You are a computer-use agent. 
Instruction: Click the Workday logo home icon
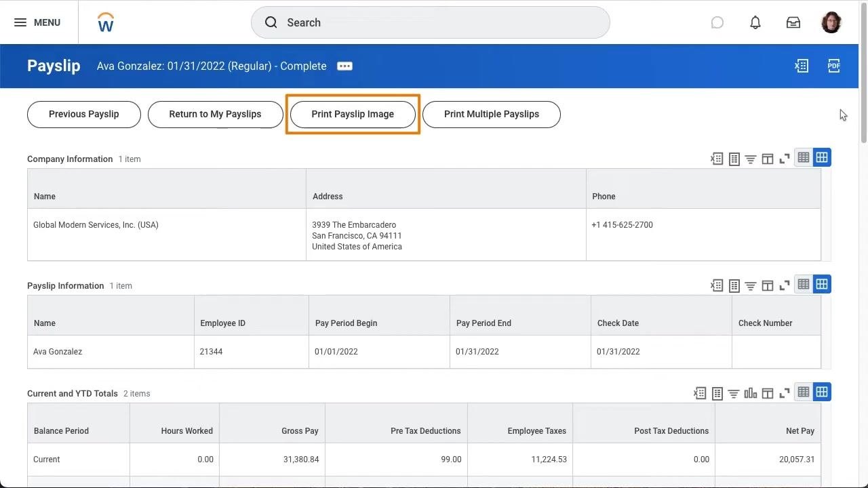coord(106,22)
